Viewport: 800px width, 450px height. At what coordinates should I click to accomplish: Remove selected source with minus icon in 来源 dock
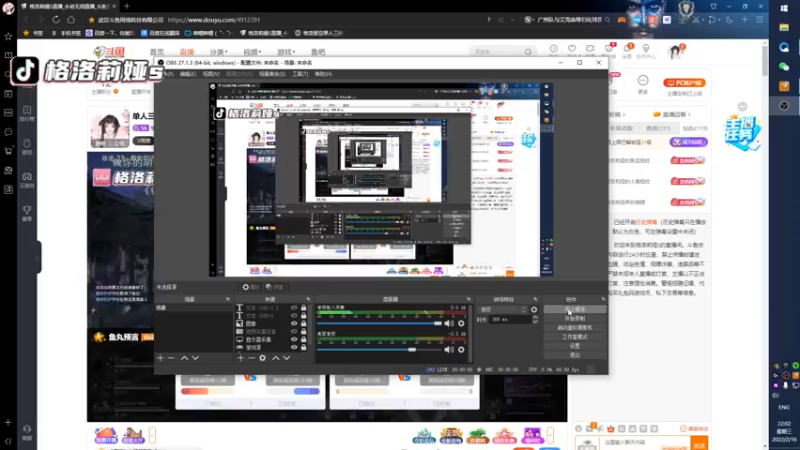click(x=252, y=358)
